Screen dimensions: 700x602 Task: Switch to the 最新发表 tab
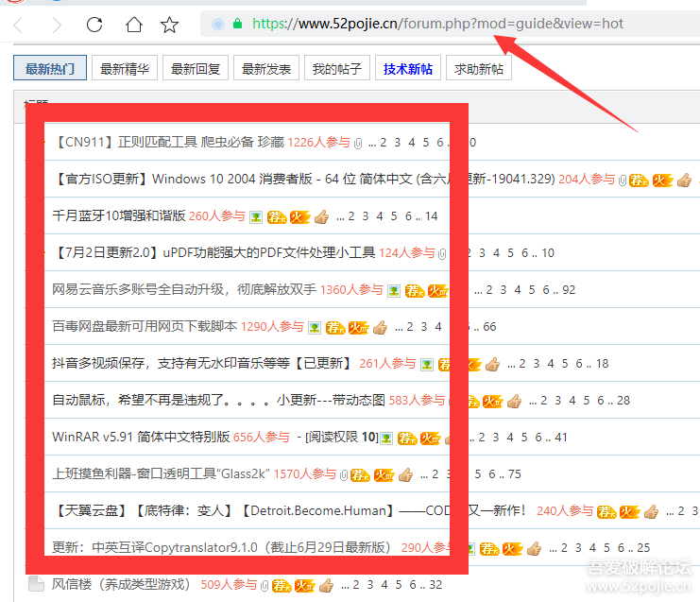coord(266,68)
